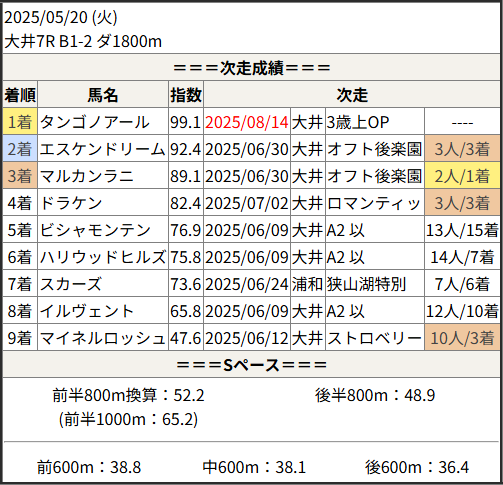Click the 着順 column header
Screen dimensions: 503x485
(x=20, y=95)
